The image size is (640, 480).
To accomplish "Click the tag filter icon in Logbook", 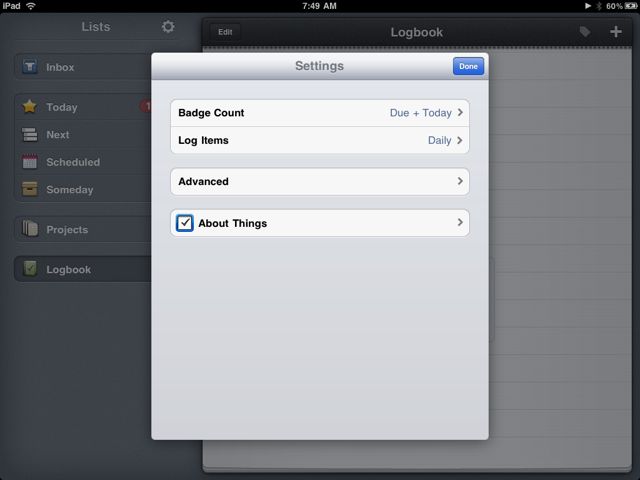I will 584,32.
